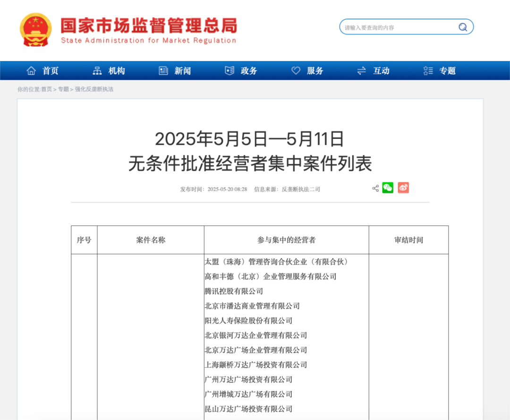This screenshot has height=420, width=510.
Task: Click the source text 反垄断执法二司
Action: [301, 189]
